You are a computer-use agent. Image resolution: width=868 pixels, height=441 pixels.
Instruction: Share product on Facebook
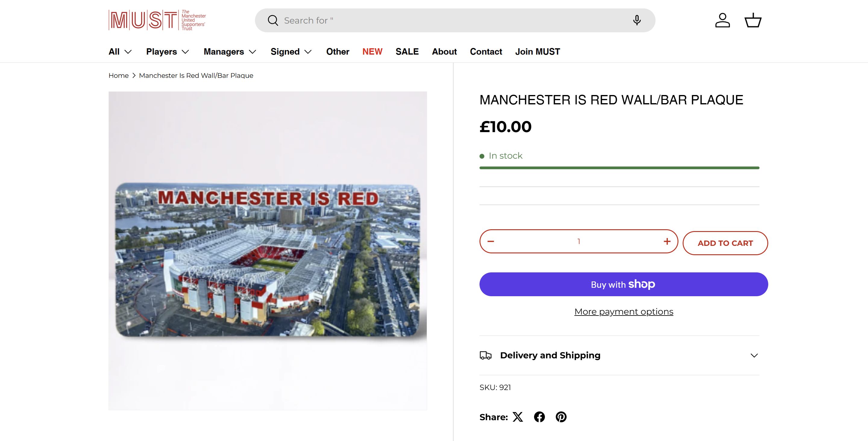point(539,417)
